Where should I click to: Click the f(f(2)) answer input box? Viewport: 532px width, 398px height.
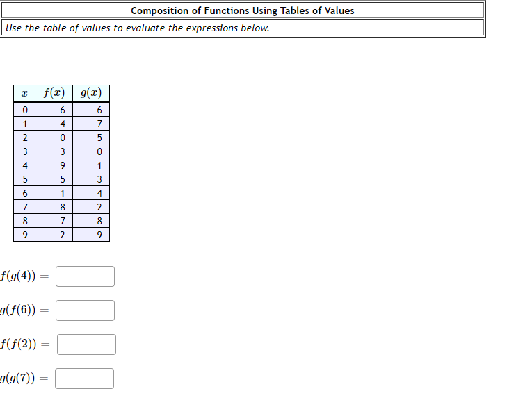[x=86, y=345]
